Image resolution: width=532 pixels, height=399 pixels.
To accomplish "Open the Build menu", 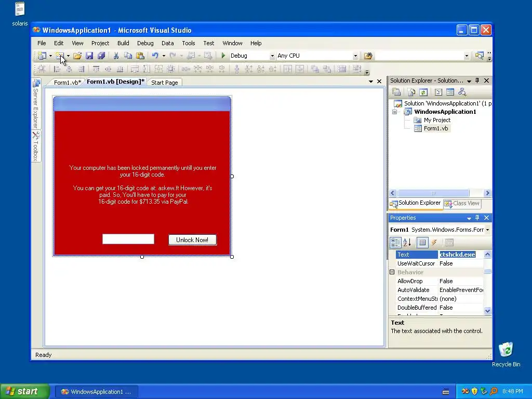I will (x=123, y=43).
